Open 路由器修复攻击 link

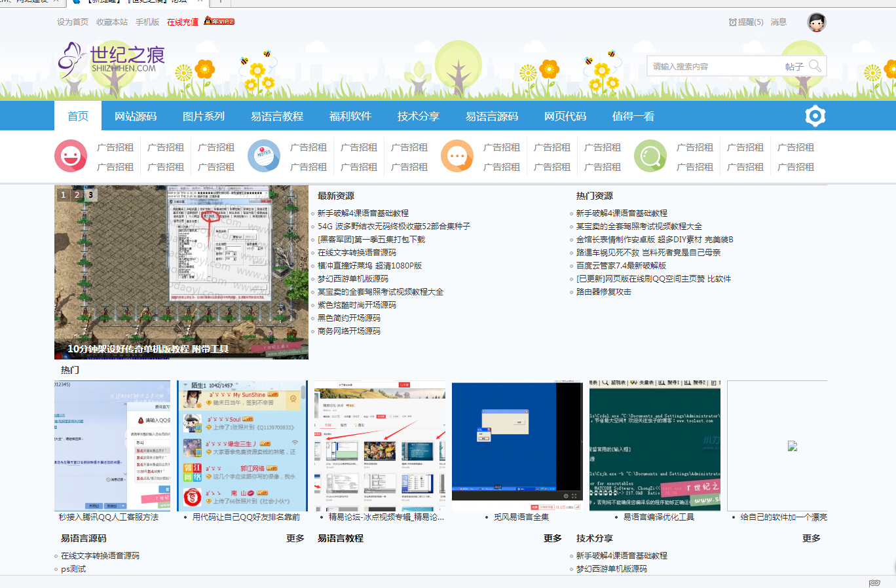604,291
